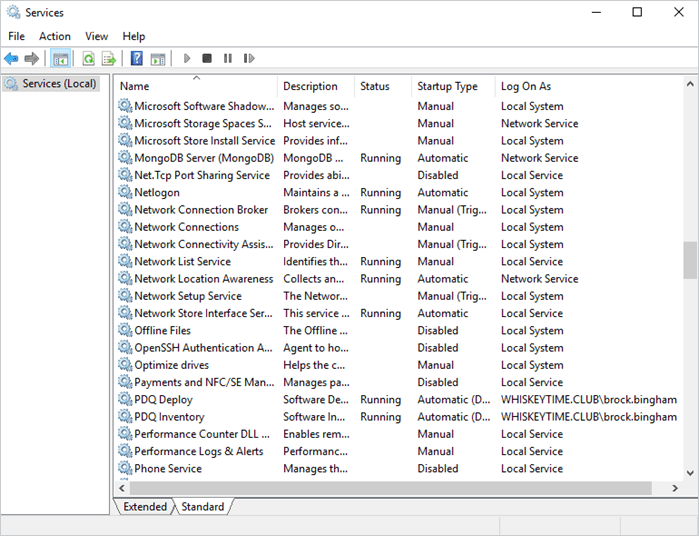Screen dimensions: 699x536
Task: Click the Export List toolbar icon
Action: 108,58
